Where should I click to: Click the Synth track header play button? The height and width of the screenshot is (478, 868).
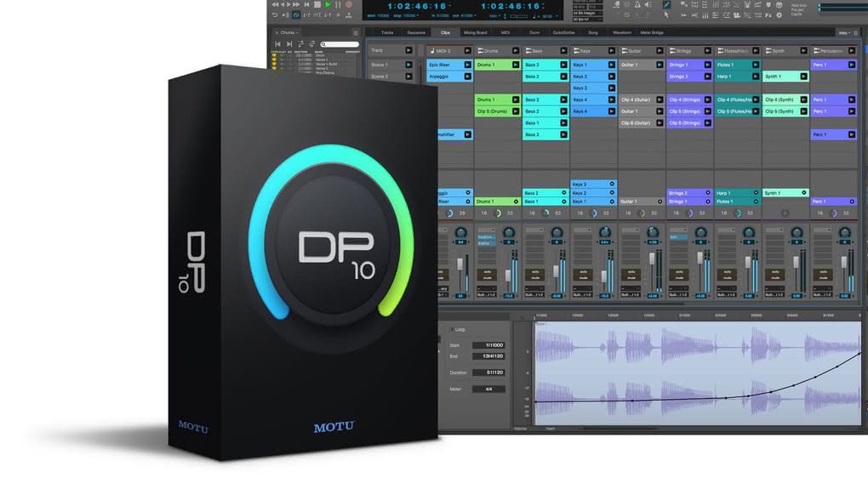(803, 51)
